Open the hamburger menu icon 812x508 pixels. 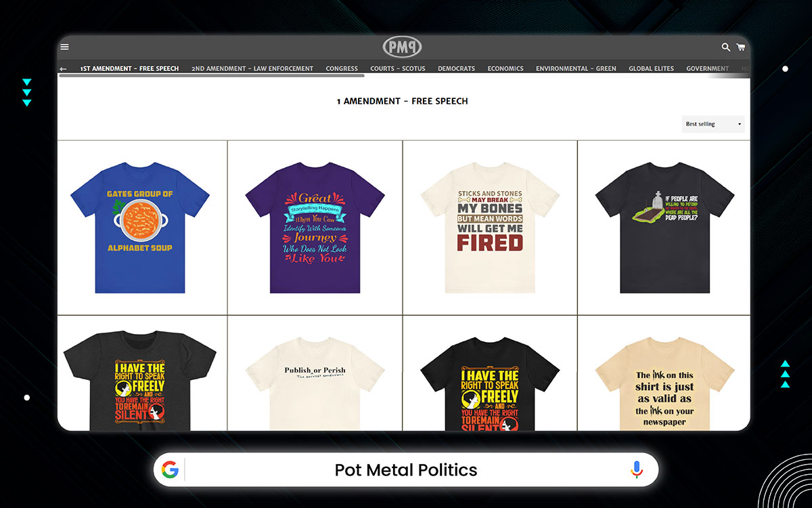tap(64, 47)
